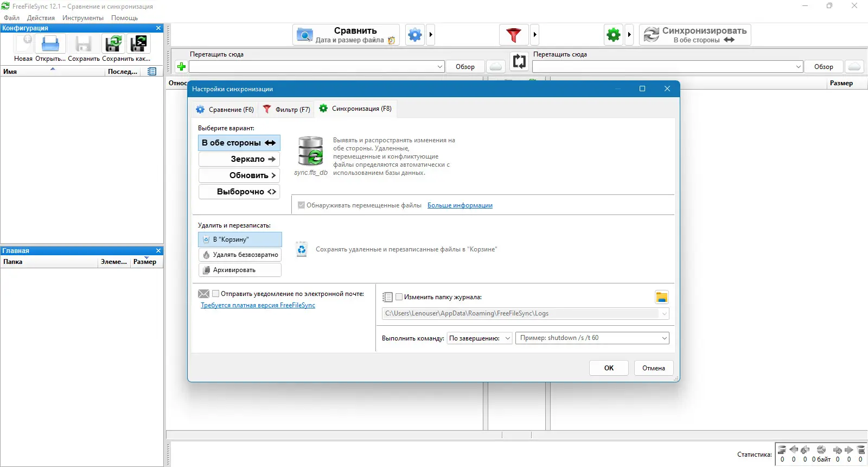This screenshot has width=868, height=467.
Task: Switch to the Фильтр (F7) tab
Action: 286,109
